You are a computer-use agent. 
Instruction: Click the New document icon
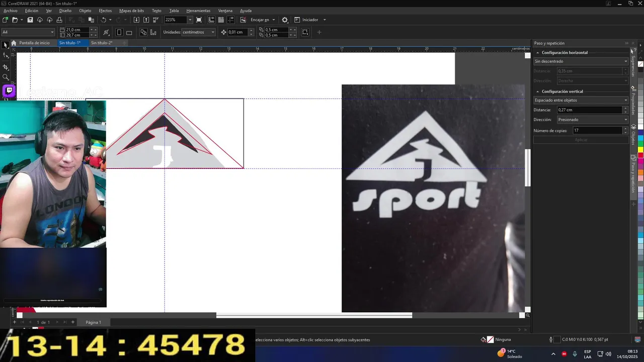point(5,20)
